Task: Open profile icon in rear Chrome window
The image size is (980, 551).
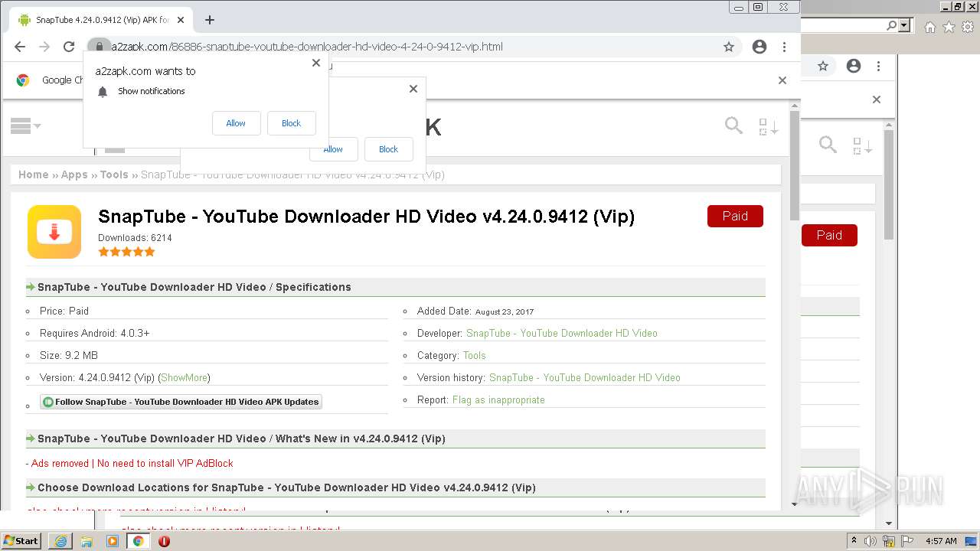Action: (x=854, y=67)
